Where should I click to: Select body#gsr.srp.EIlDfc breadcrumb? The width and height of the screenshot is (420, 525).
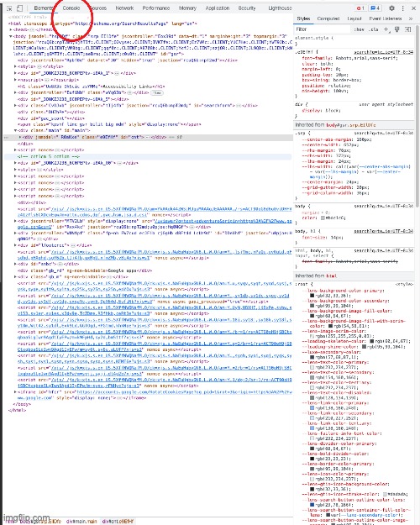[40, 522]
